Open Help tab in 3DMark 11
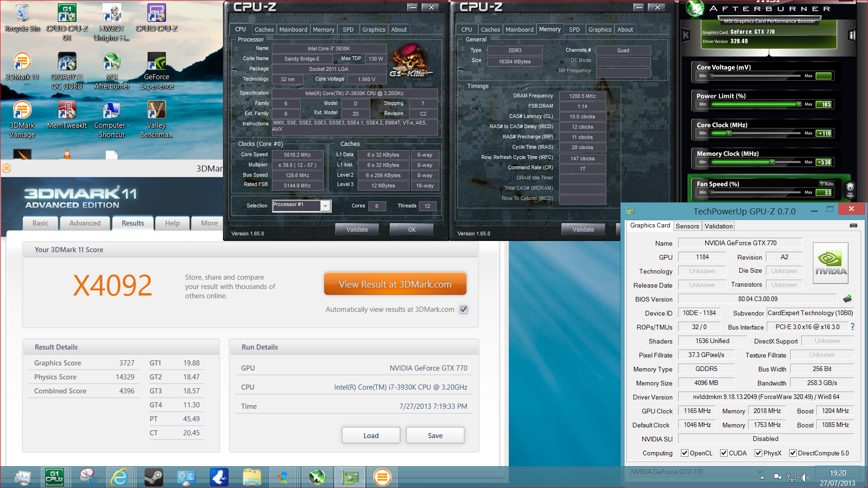The image size is (868, 488). pos(172,223)
